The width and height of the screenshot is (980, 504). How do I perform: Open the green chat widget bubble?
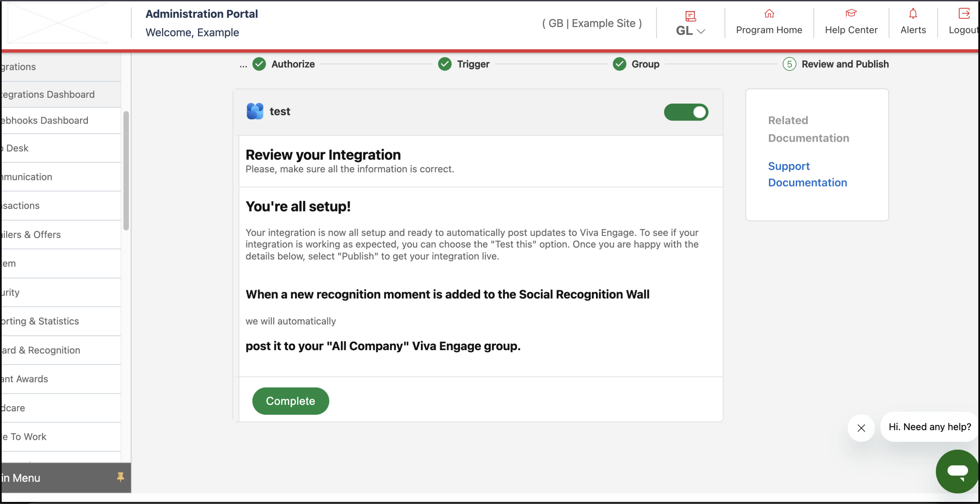[x=957, y=471]
